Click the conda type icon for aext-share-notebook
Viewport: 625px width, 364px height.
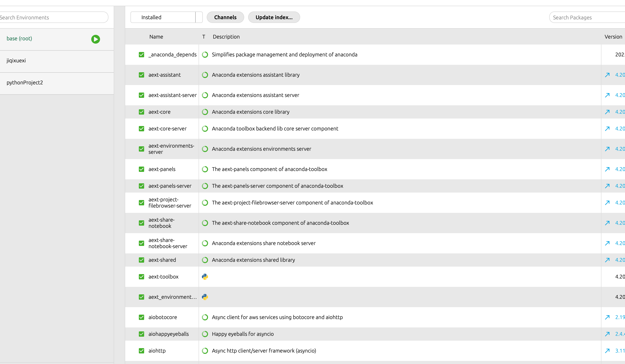coord(205,223)
